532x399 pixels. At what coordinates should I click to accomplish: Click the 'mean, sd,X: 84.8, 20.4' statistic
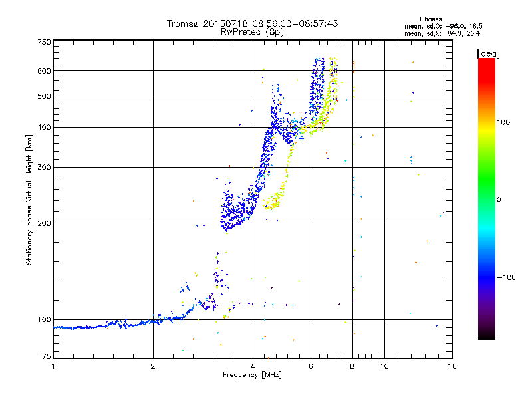click(442, 33)
